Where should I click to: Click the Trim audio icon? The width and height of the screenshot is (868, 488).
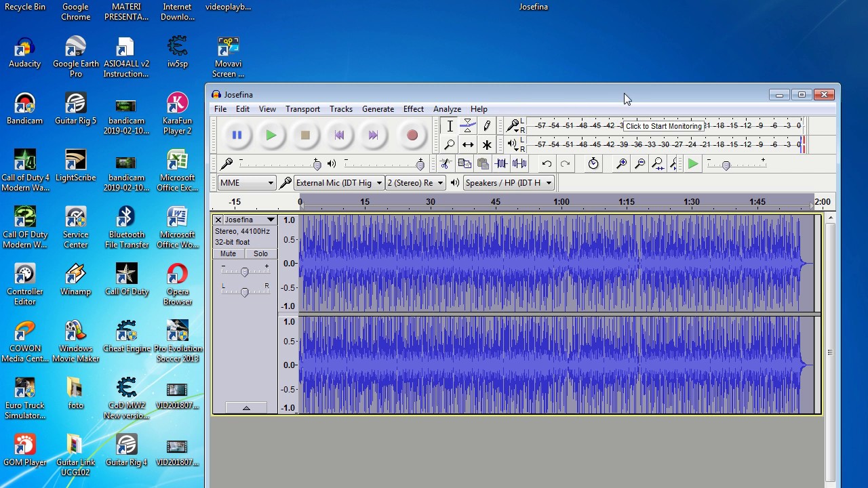pos(501,163)
